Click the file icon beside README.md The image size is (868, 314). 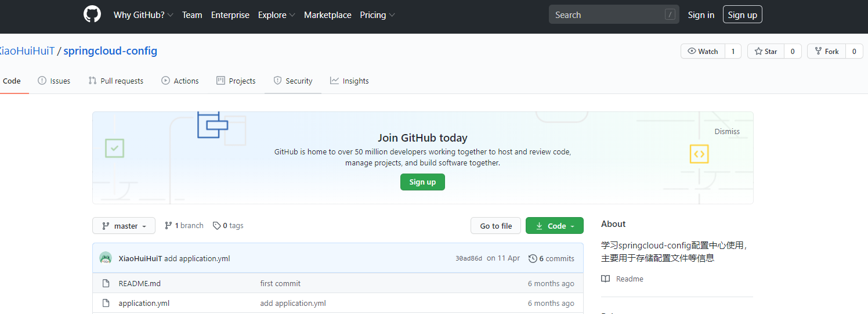click(106, 284)
